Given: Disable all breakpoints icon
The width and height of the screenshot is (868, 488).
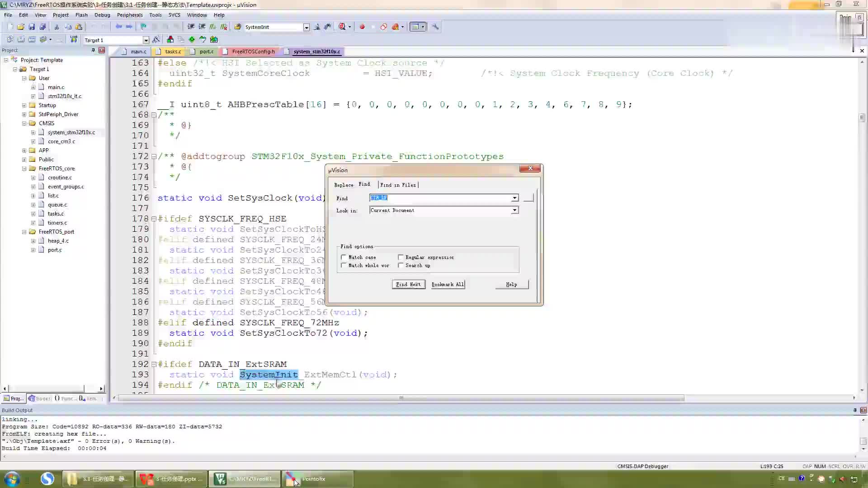Looking at the screenshot, I should (384, 27).
